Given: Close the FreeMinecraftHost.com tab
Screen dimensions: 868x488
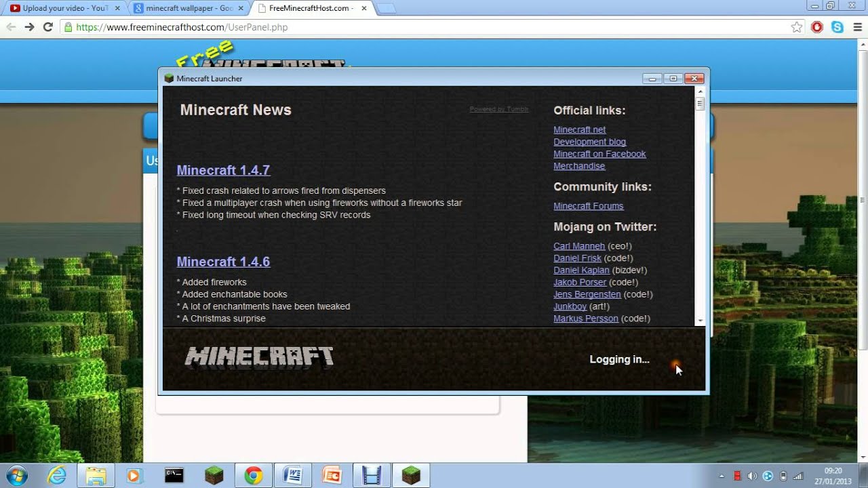Looking at the screenshot, I should pos(363,8).
